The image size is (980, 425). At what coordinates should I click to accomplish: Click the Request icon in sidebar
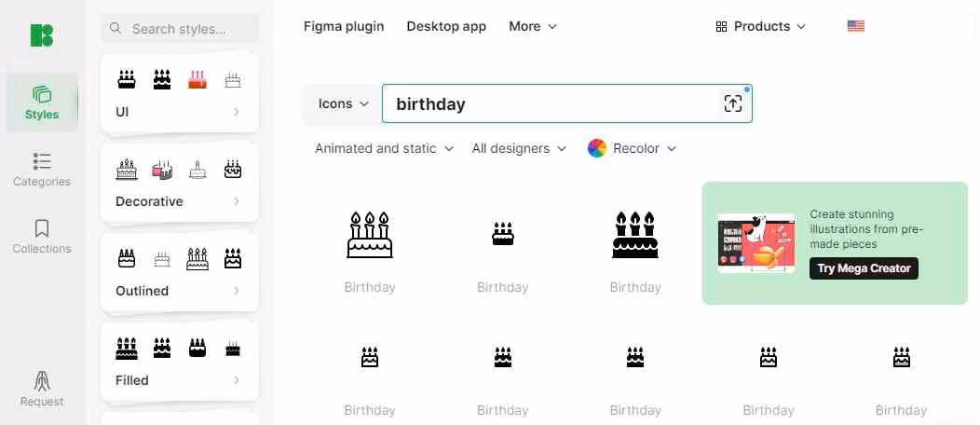(x=42, y=390)
